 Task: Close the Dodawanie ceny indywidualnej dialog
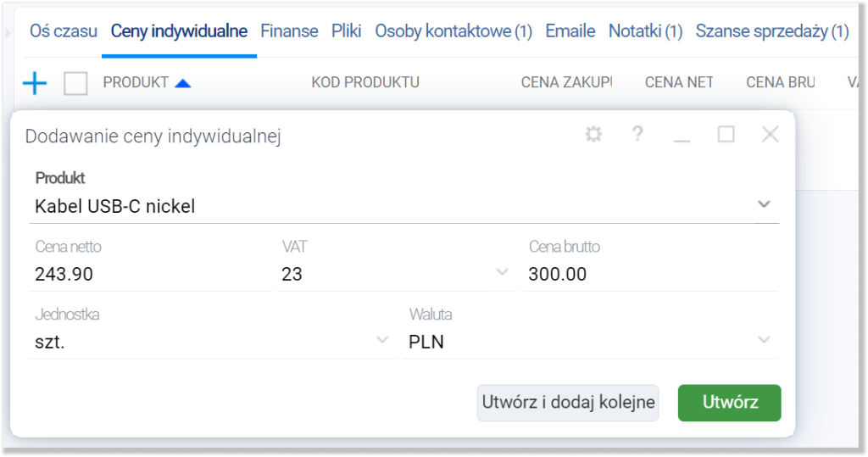point(770,134)
